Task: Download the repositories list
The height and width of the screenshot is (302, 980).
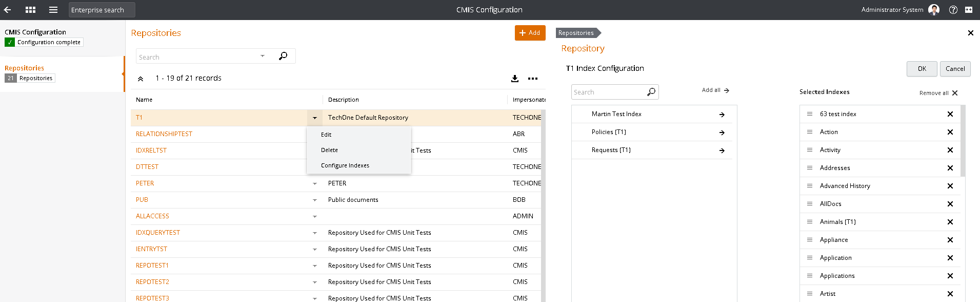Action: point(515,79)
